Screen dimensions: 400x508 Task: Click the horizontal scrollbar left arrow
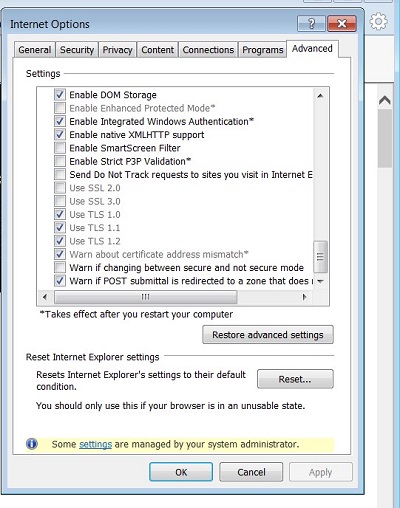coord(45,297)
